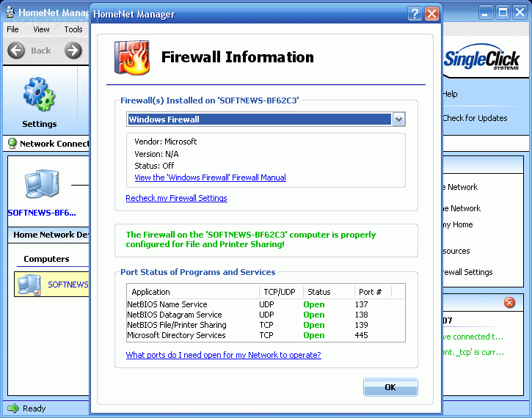The width and height of the screenshot is (532, 418).
Task: Click the Open status for port 138
Action: 314,315
